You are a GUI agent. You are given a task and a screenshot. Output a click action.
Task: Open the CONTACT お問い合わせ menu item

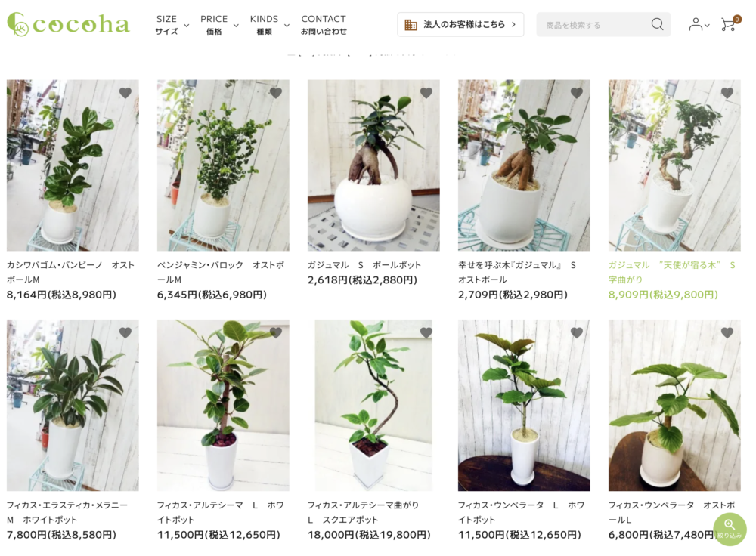coord(324,25)
